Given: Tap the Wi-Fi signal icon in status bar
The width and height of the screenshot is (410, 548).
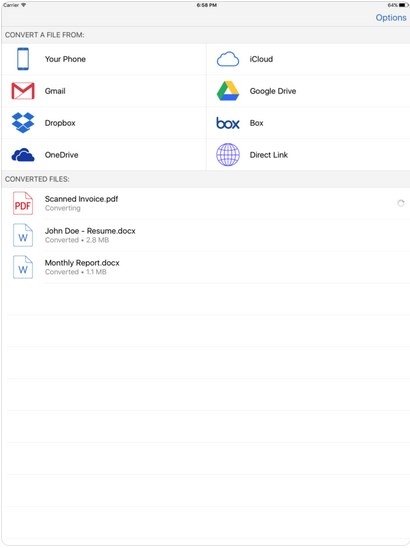Looking at the screenshot, I should tap(23, 5).
